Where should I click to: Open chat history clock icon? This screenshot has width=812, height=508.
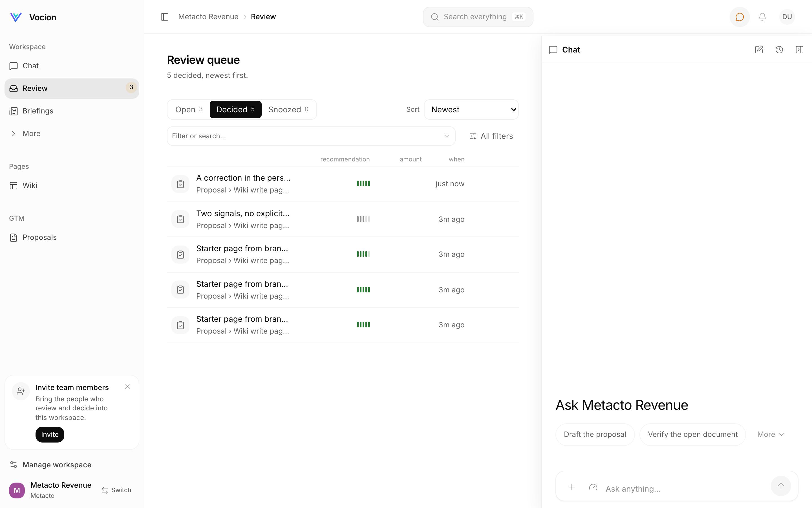click(x=779, y=50)
